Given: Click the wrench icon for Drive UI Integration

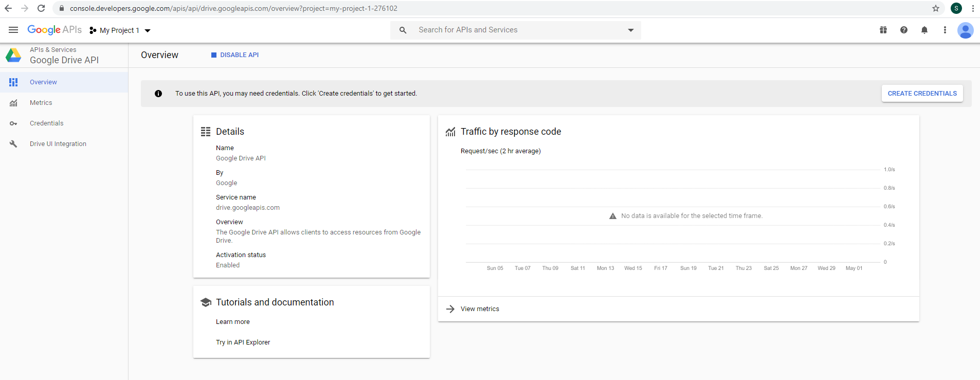Looking at the screenshot, I should [13, 144].
